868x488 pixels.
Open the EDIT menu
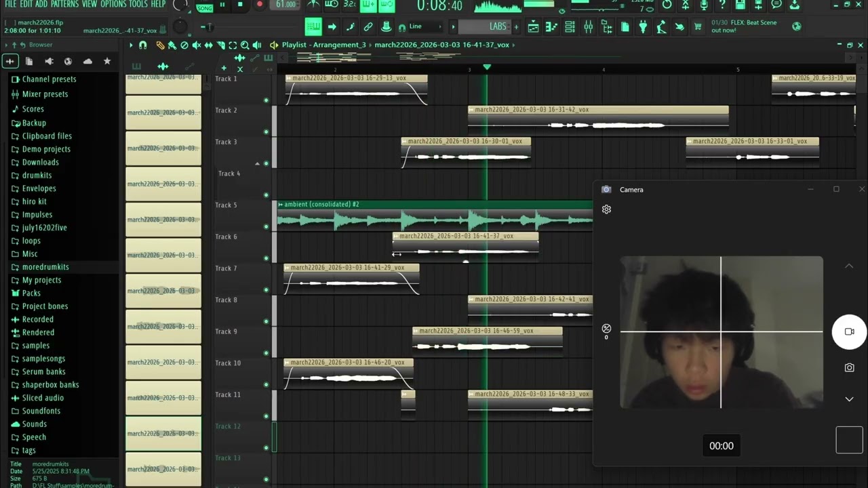(26, 4)
